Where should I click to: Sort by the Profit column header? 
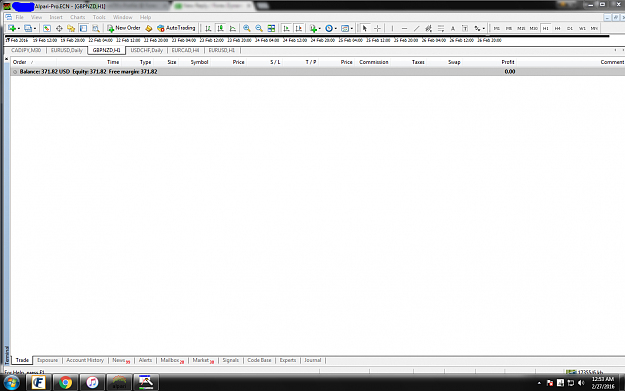point(508,62)
